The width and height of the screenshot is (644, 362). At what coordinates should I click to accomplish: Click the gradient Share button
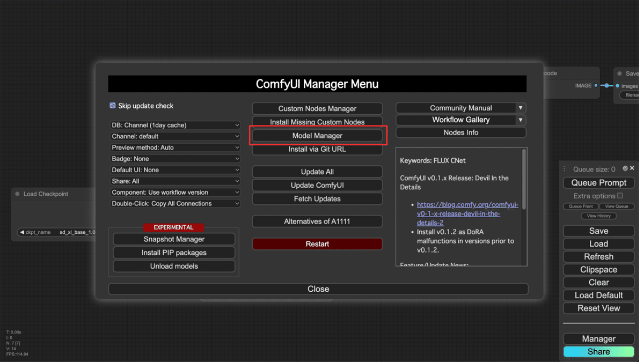coord(598,352)
